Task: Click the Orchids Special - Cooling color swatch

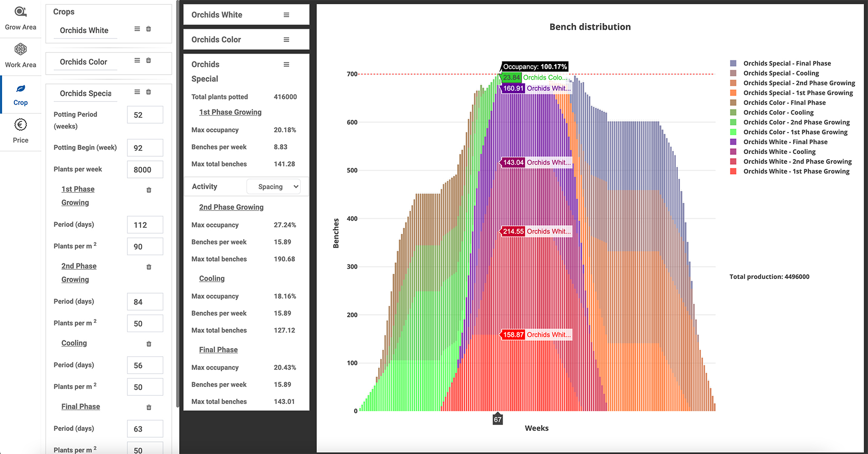Action: tap(733, 73)
